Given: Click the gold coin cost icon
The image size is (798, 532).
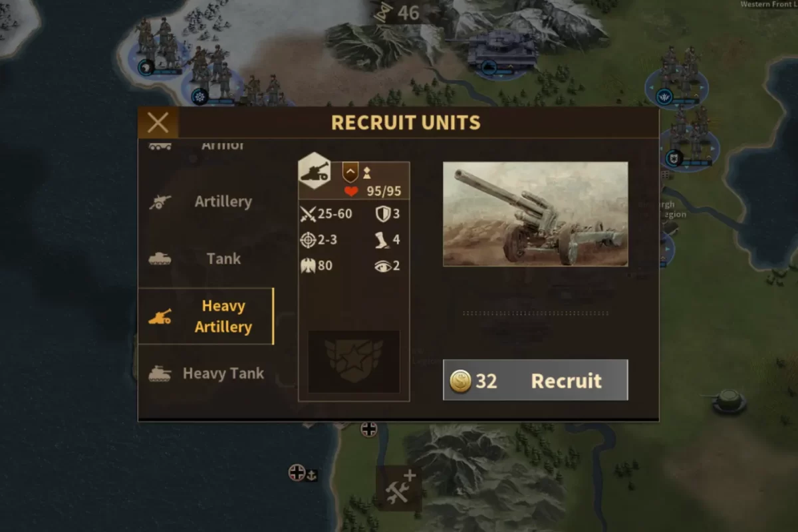Looking at the screenshot, I should (460, 381).
